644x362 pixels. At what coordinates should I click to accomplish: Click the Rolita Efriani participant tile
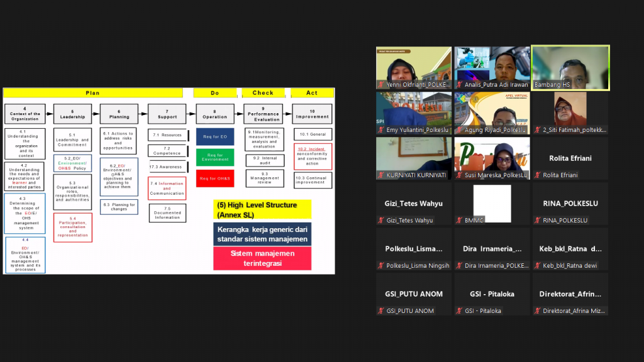point(570,158)
